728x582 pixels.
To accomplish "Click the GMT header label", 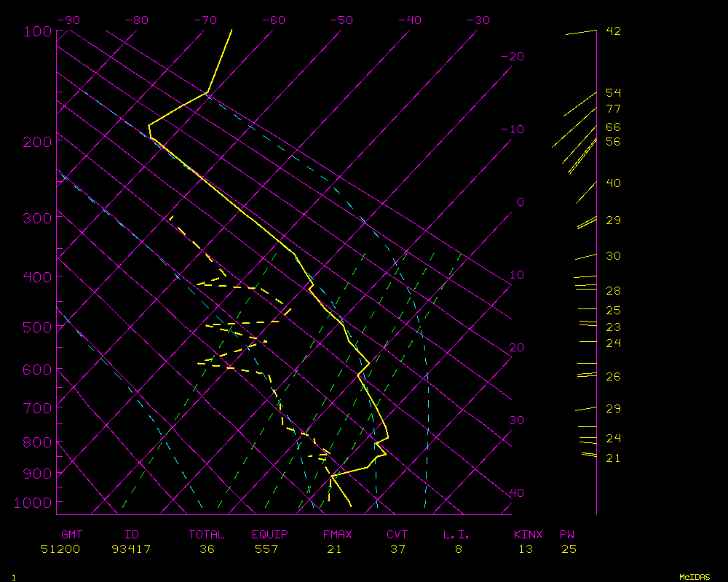I will [x=71, y=535].
